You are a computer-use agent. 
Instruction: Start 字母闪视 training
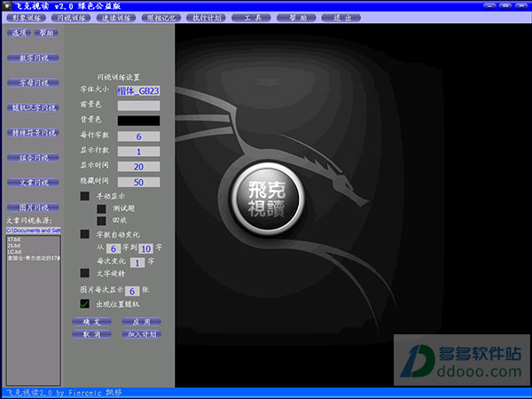click(34, 82)
